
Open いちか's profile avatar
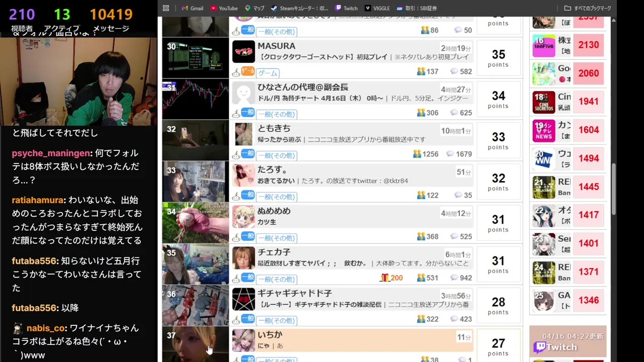pos(244,340)
